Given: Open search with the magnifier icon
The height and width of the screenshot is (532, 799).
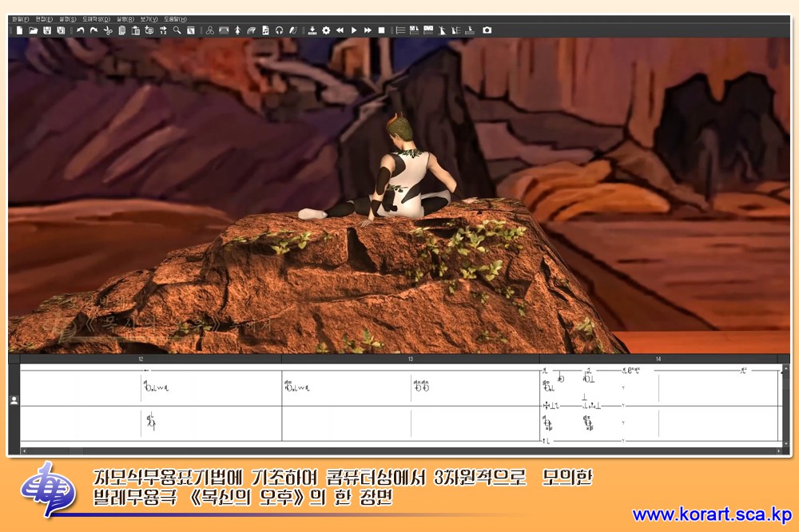Looking at the screenshot, I should (177, 30).
